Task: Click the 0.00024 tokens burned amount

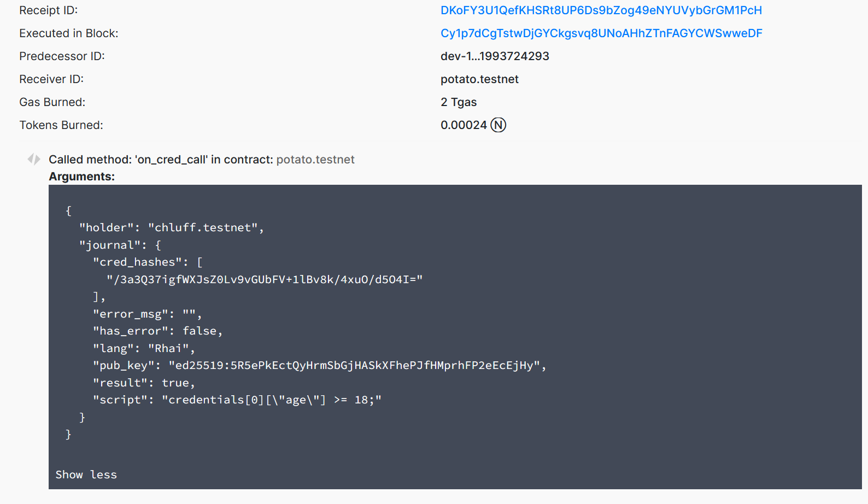Action: pyautogui.click(x=463, y=125)
